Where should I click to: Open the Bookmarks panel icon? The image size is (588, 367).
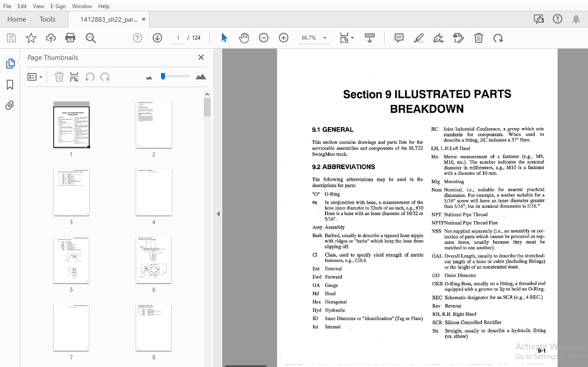[10, 85]
